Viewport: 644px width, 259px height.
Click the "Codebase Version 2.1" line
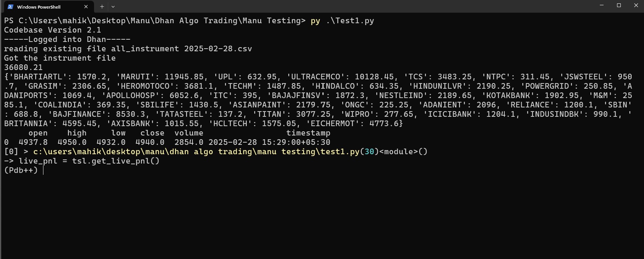[x=52, y=30]
